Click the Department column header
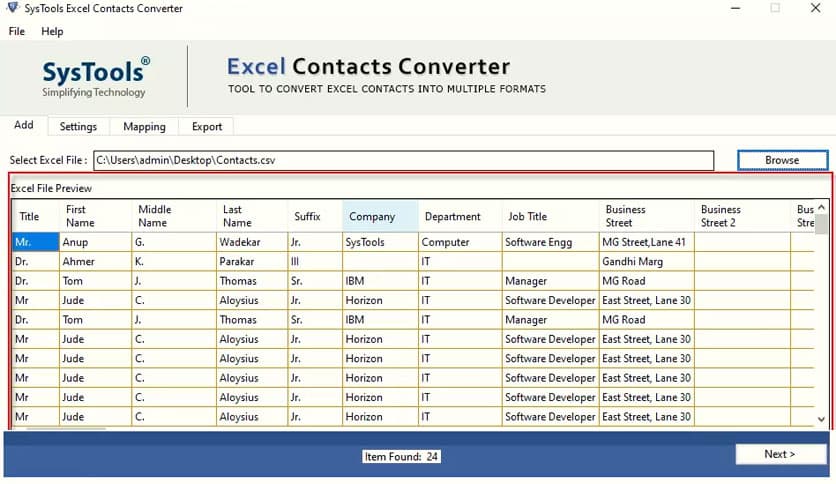 pyautogui.click(x=460, y=216)
